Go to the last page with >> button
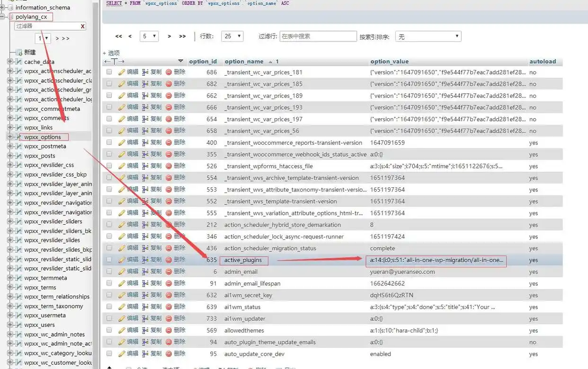 (x=182, y=36)
